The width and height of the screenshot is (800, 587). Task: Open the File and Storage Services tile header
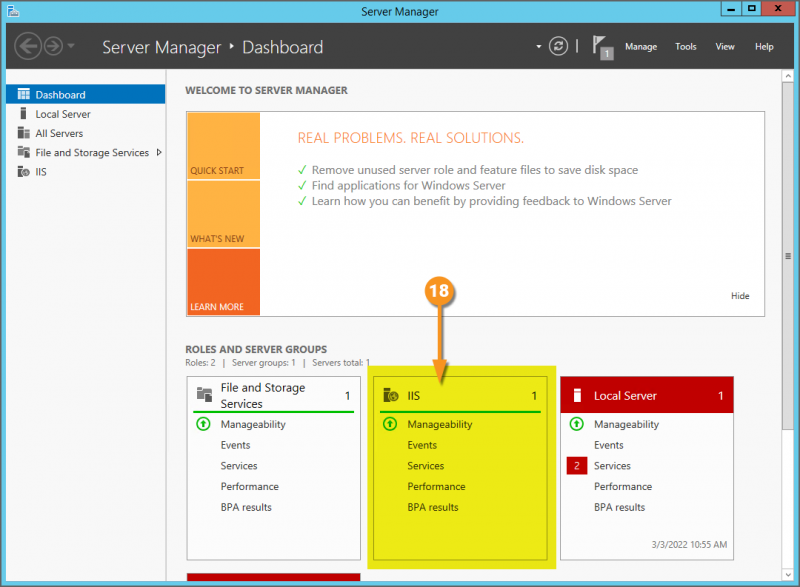273,395
